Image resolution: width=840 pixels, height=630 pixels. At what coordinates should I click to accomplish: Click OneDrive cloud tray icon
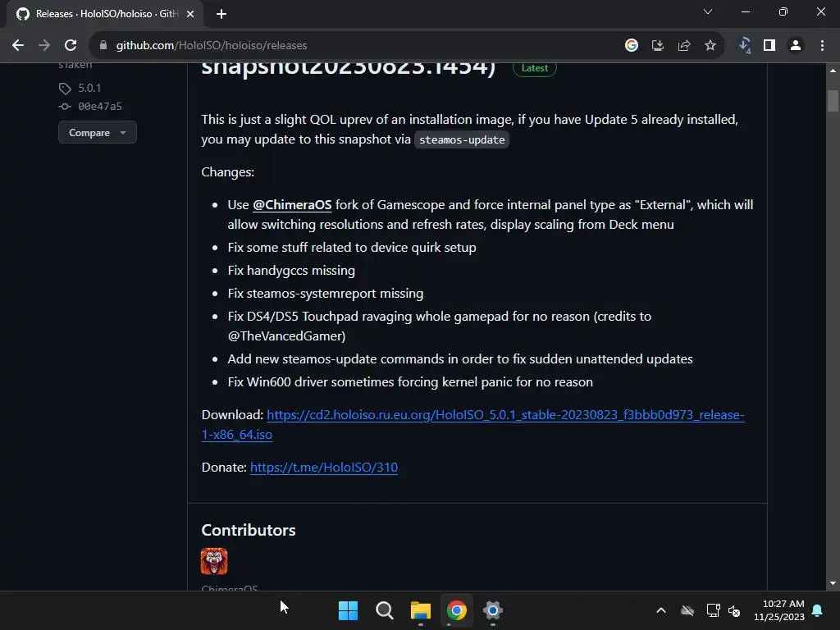pos(687,610)
